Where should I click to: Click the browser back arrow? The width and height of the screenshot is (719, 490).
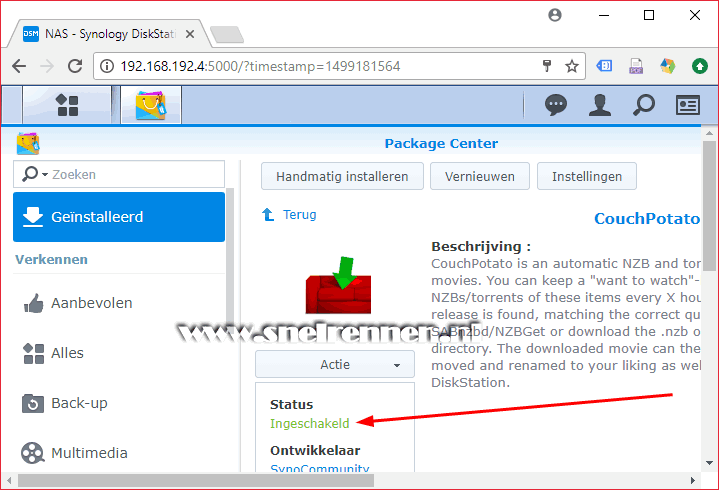point(19,66)
